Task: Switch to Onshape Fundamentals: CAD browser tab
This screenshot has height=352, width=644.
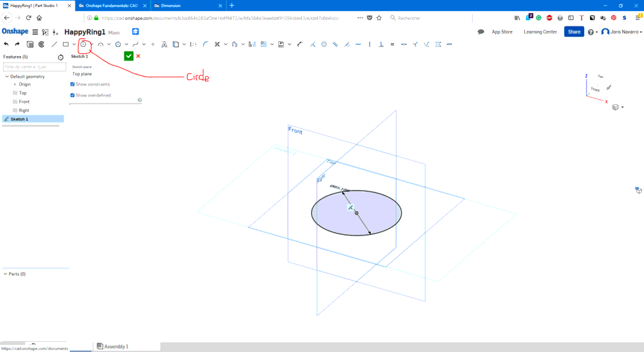Action: [111, 6]
